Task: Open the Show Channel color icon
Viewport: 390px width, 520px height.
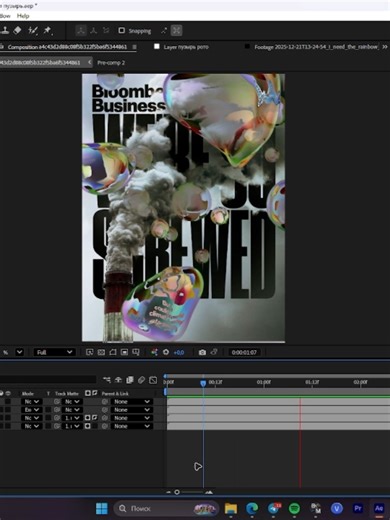Action: pyautogui.click(x=154, y=352)
